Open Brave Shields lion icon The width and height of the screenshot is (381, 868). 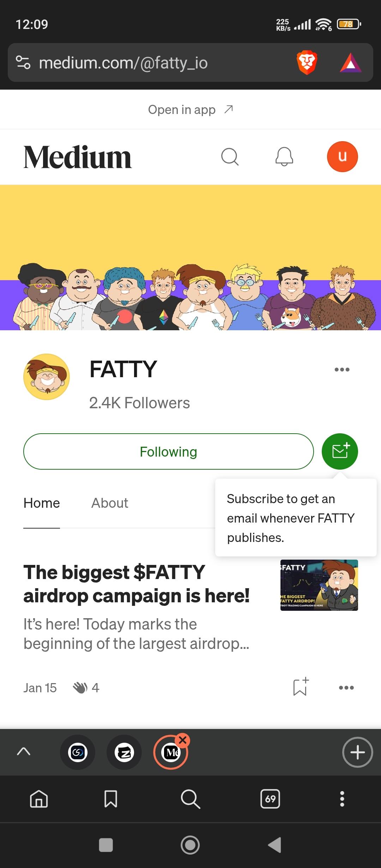(x=307, y=63)
